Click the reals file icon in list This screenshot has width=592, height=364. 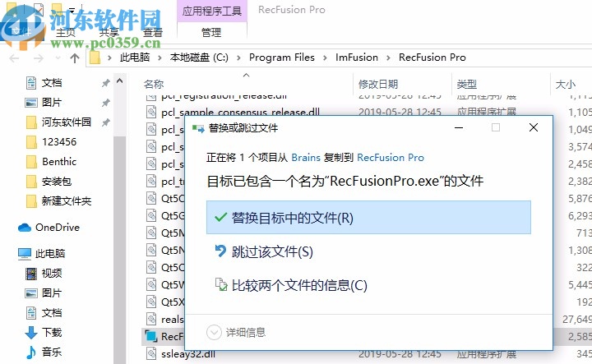point(151,319)
